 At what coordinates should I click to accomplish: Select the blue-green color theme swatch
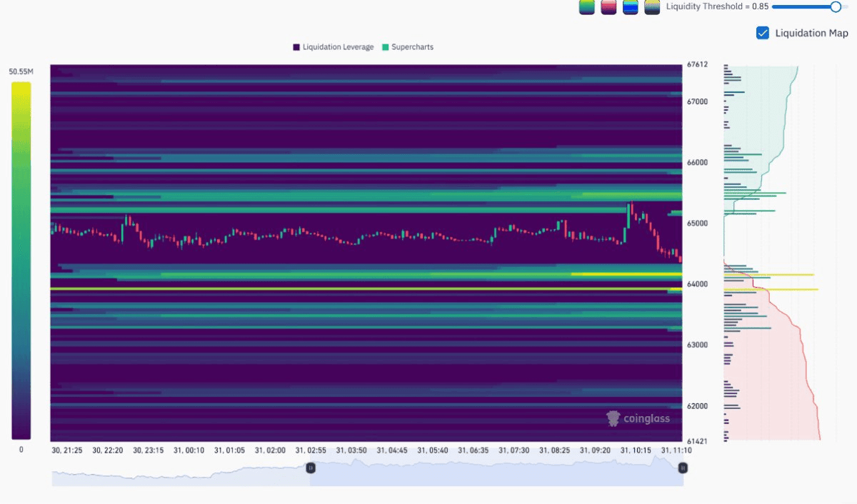pos(631,7)
